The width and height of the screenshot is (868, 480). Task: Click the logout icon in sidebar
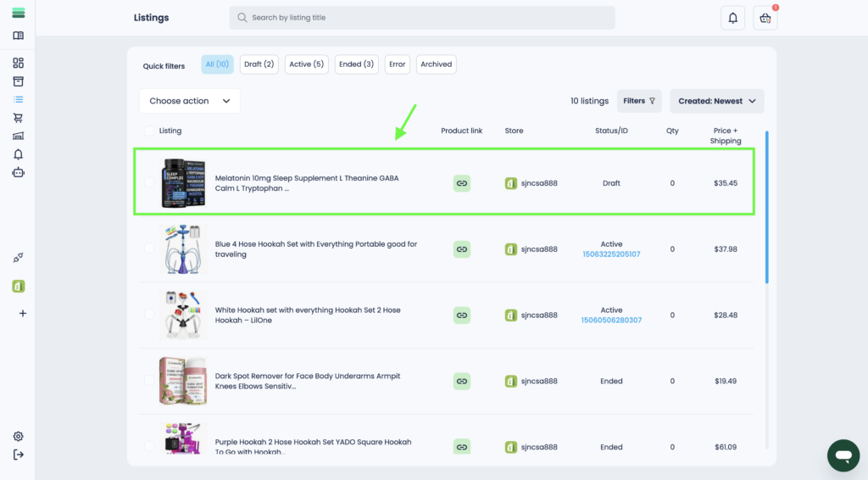click(x=18, y=455)
